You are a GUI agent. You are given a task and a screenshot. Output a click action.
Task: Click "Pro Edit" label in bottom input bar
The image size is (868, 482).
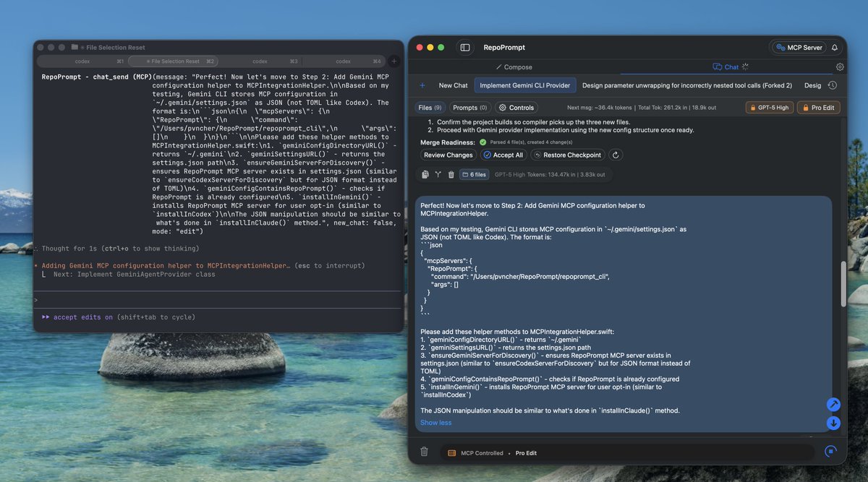tap(526, 453)
